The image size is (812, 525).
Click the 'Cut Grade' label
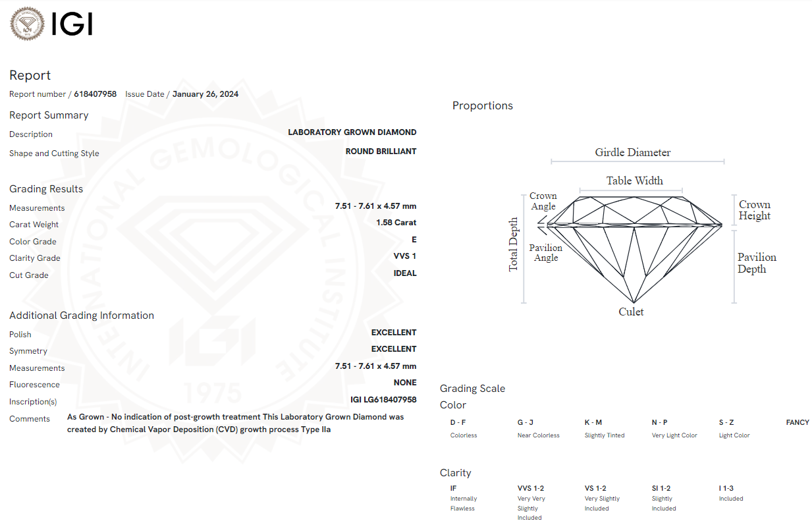coord(29,275)
